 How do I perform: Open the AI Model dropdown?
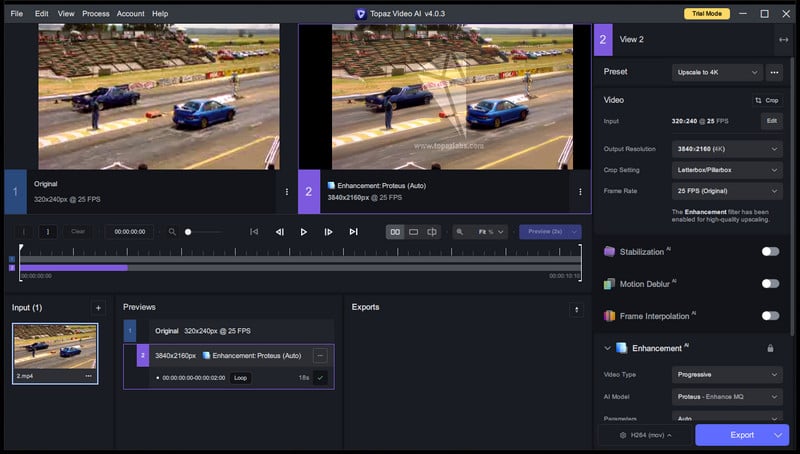[x=727, y=396]
